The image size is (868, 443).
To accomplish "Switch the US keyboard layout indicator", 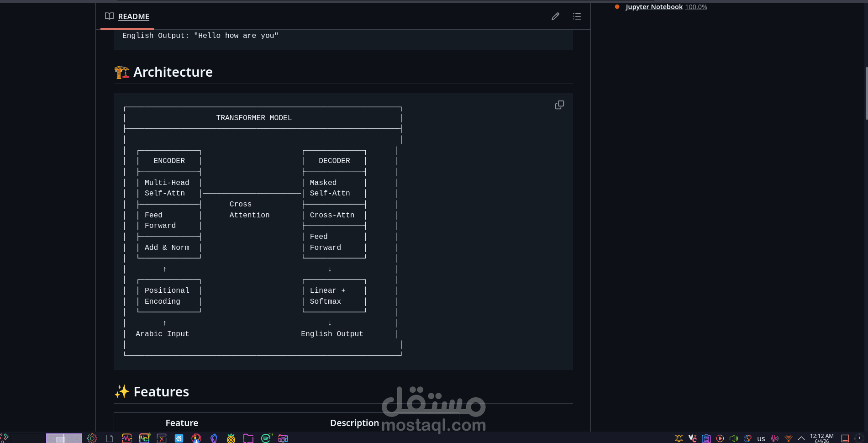I will pos(761,439).
